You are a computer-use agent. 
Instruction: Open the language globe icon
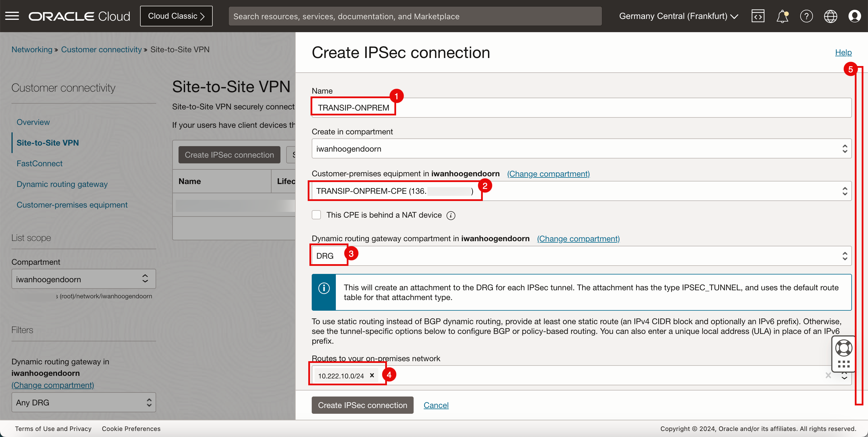coord(830,16)
